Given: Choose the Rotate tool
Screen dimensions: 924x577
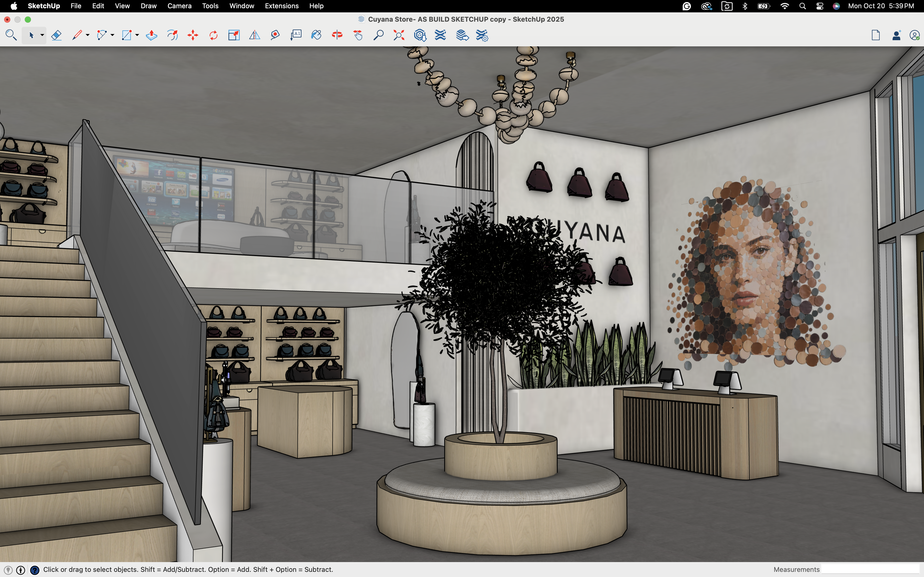Looking at the screenshot, I should (213, 36).
